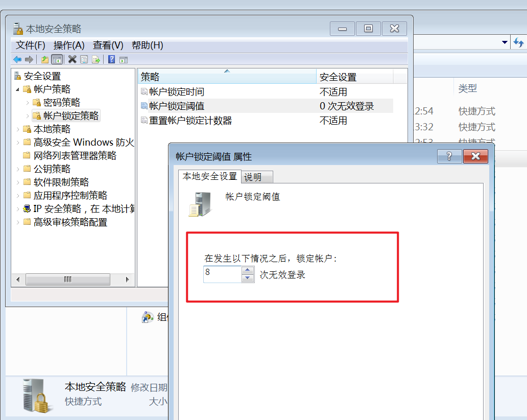This screenshot has height=420, width=527.
Task: Click the Export List toolbar icon
Action: point(96,60)
